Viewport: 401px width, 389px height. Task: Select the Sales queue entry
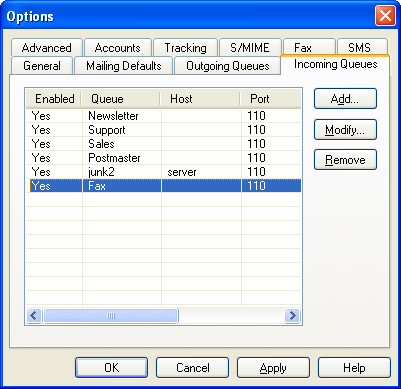pos(164,144)
